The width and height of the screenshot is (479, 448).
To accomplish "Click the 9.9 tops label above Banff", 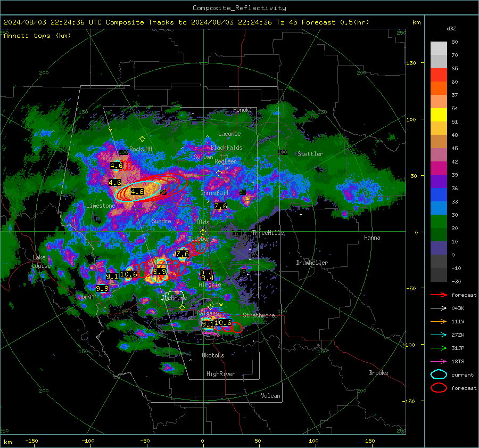I will pos(102,288).
